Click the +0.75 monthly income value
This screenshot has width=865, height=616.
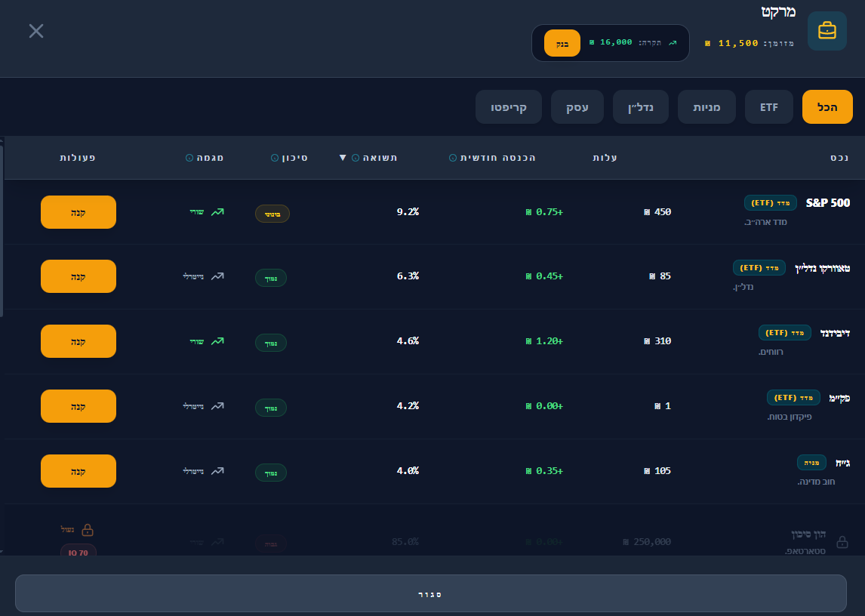[544, 212]
